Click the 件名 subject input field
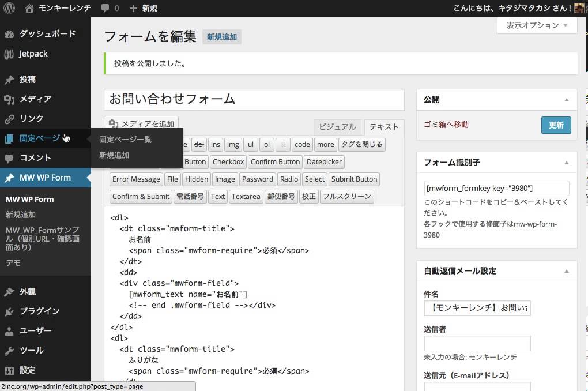The image size is (588, 391). (x=477, y=308)
